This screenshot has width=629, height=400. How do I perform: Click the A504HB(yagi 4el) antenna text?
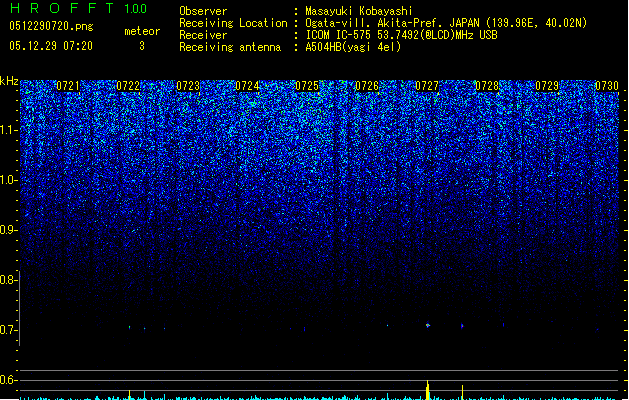click(x=353, y=47)
